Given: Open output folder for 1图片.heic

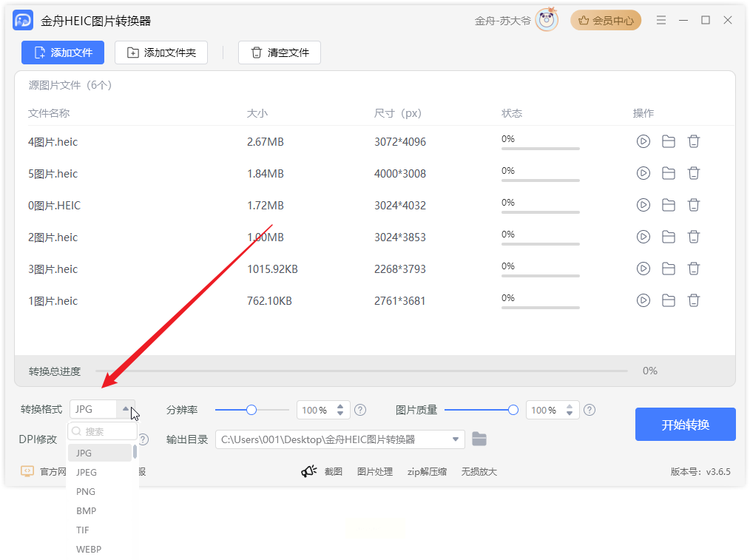Looking at the screenshot, I should tap(668, 300).
